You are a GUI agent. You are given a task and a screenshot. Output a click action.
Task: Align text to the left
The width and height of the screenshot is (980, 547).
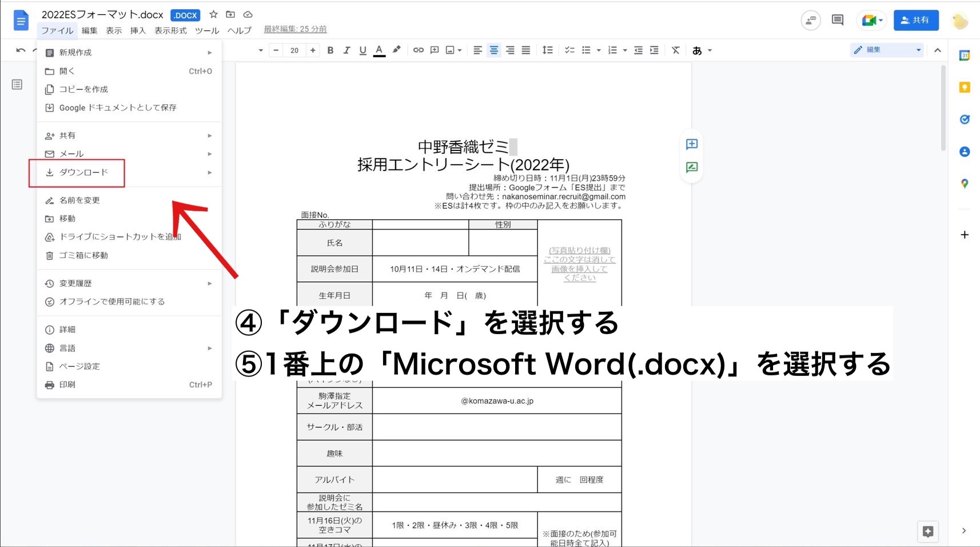[477, 50]
